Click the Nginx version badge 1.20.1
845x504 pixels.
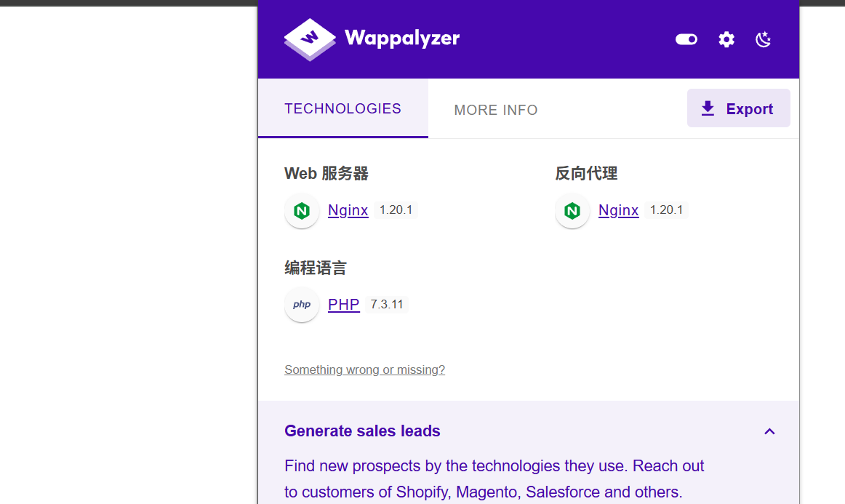pyautogui.click(x=396, y=209)
